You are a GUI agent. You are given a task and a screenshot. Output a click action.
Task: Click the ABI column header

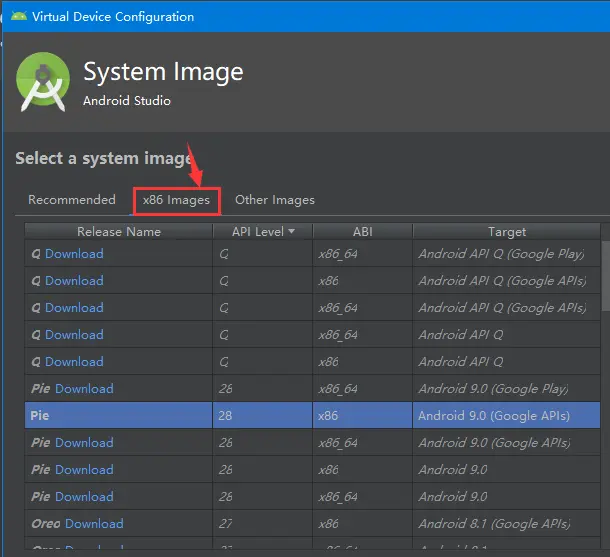362,232
